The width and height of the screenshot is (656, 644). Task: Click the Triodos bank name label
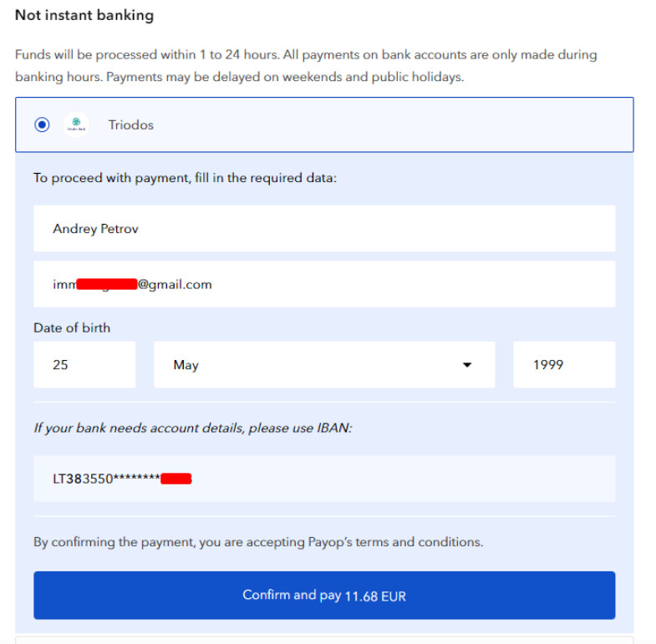[131, 125]
